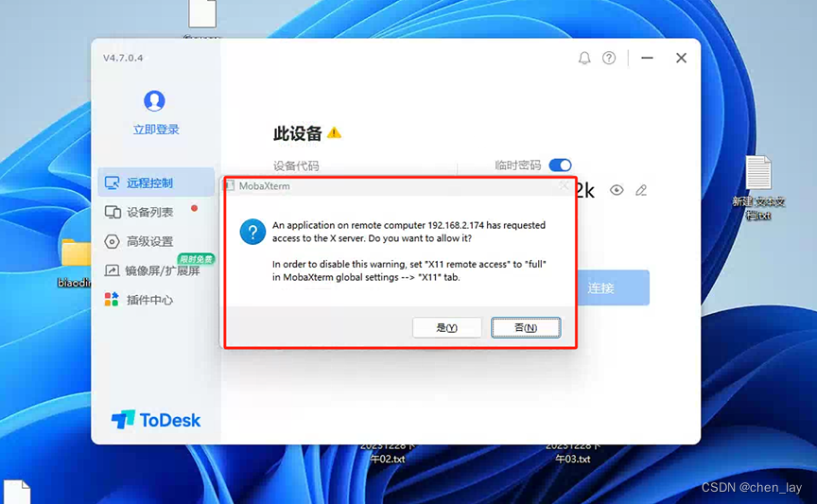This screenshot has height=504, width=817.
Task: Click the 立即登录 login link
Action: point(156,130)
